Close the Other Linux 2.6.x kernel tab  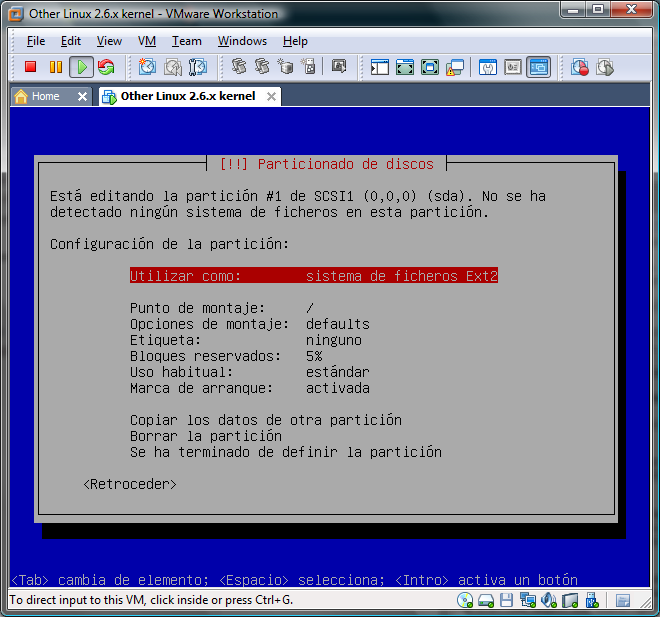point(271,97)
